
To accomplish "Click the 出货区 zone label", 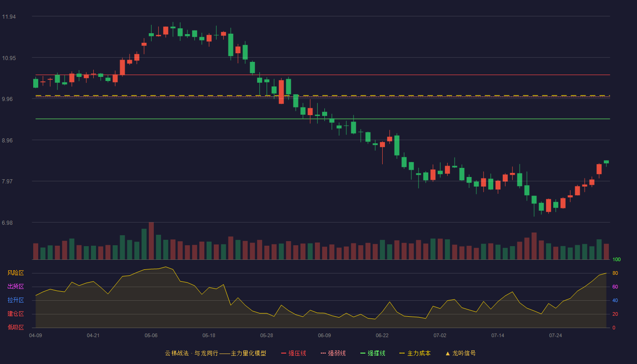I will (x=15, y=287).
